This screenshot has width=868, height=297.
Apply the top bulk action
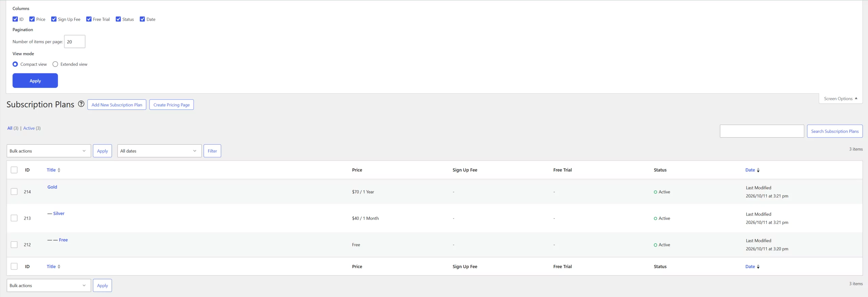(x=102, y=151)
